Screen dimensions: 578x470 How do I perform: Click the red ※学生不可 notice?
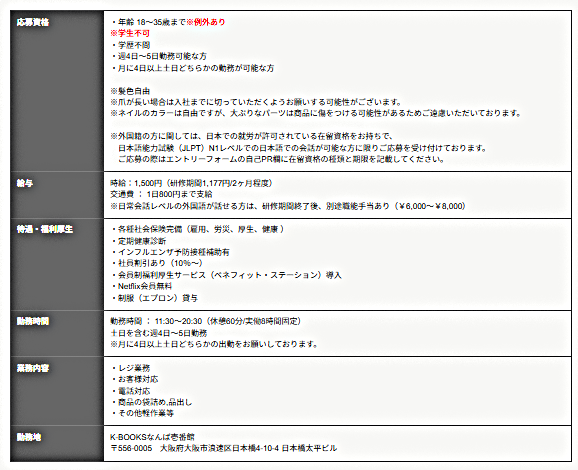coord(130,34)
